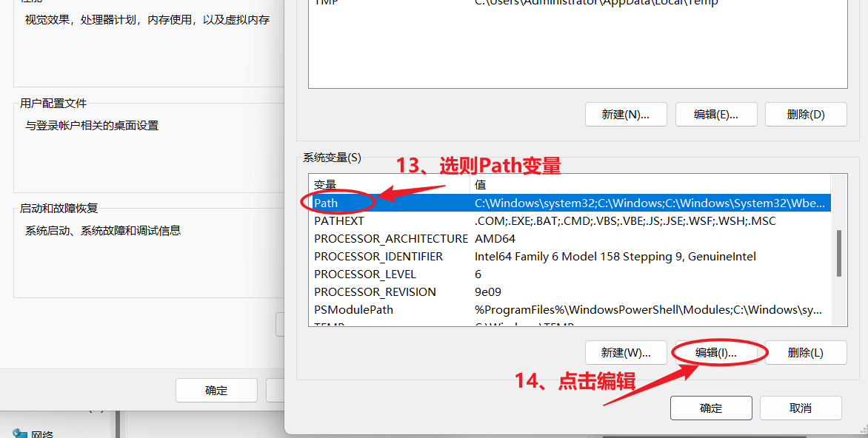Select the PATHEXT variable row
Image resolution: width=868 pixels, height=438 pixels.
coord(570,220)
